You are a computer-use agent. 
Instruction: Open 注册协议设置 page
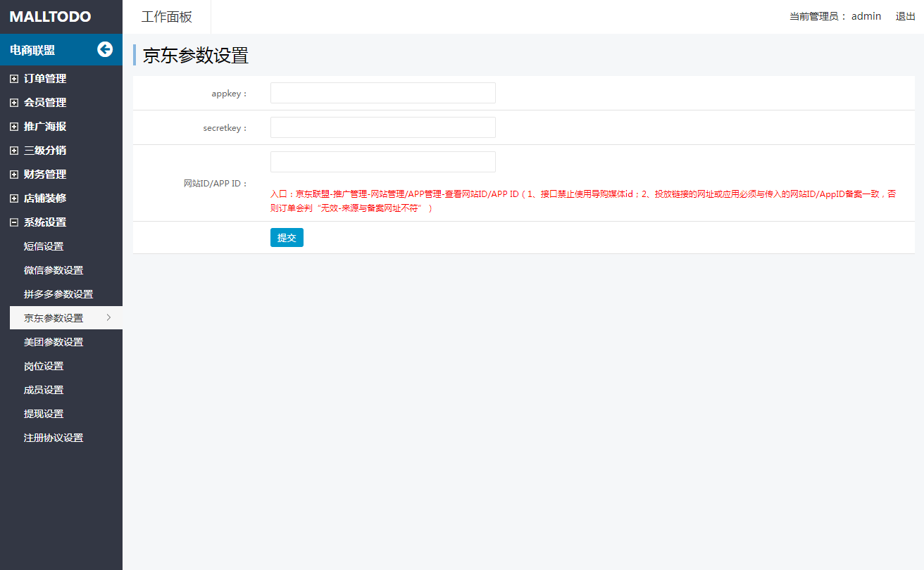54,438
